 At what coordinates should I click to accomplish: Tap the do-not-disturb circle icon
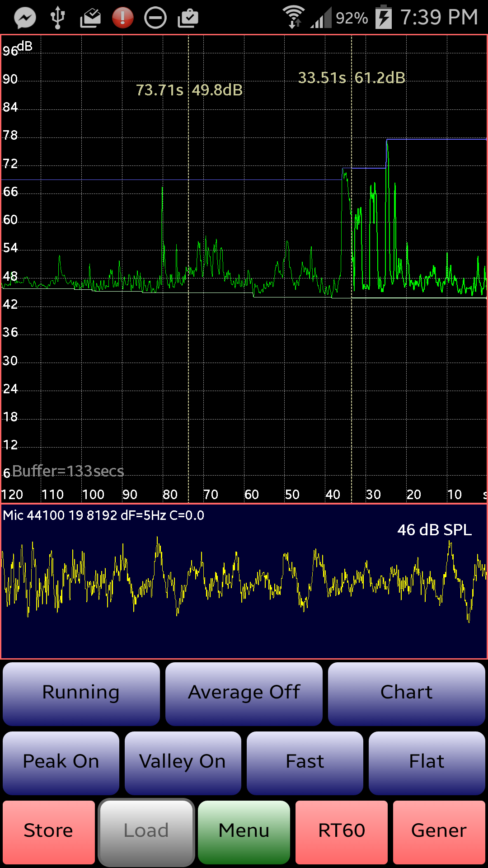pos(155,18)
